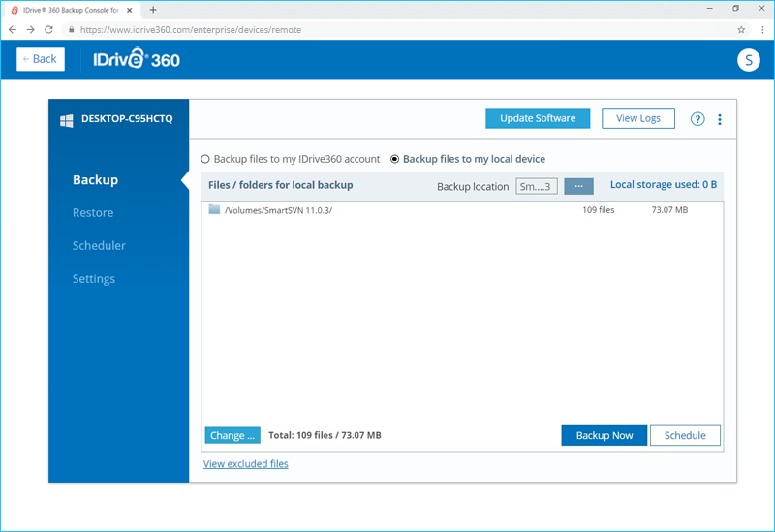The image size is (775, 532).
Task: Click the browser back arrow
Action: pos(13,29)
